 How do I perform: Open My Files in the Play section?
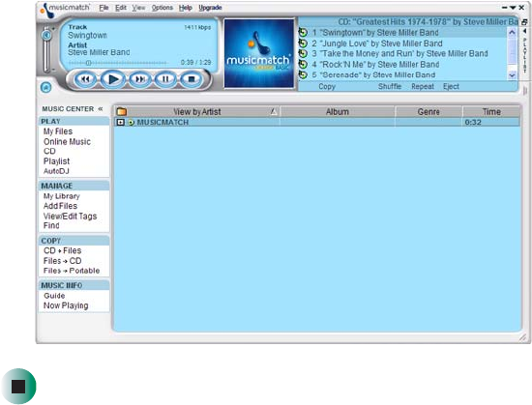(58, 131)
